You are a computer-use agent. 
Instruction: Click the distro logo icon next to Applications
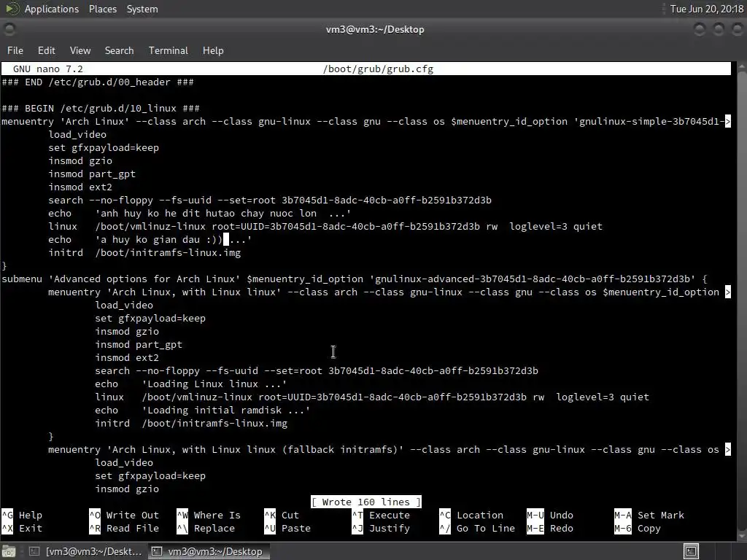click(12, 9)
